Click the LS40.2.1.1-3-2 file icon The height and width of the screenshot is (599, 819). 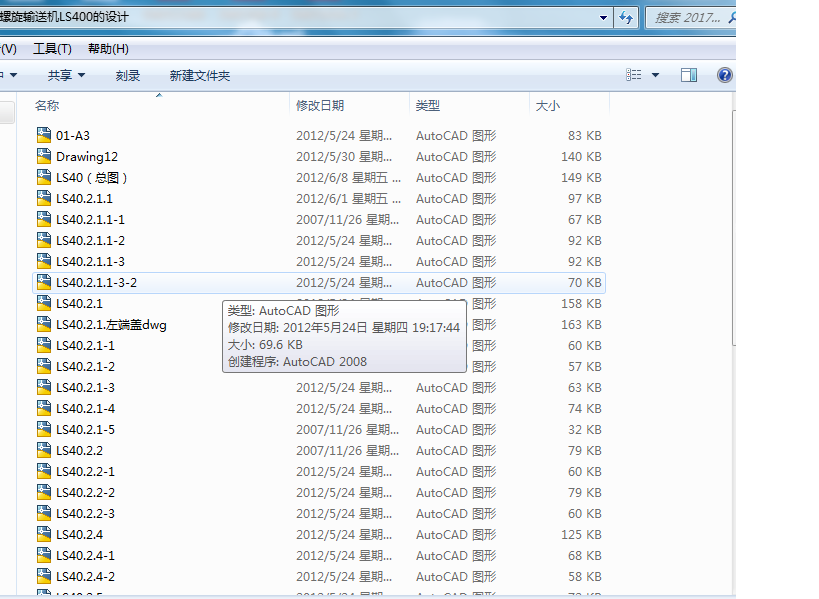click(x=44, y=283)
